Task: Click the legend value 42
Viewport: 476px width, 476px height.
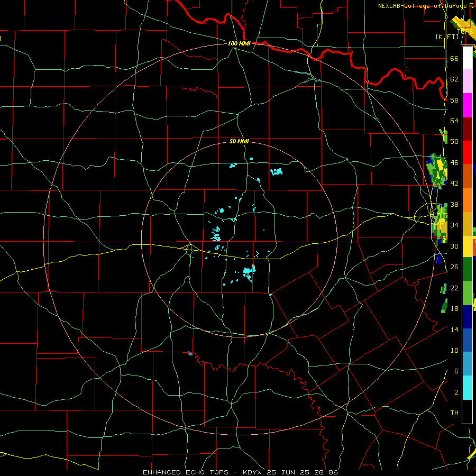Action: [x=454, y=184]
